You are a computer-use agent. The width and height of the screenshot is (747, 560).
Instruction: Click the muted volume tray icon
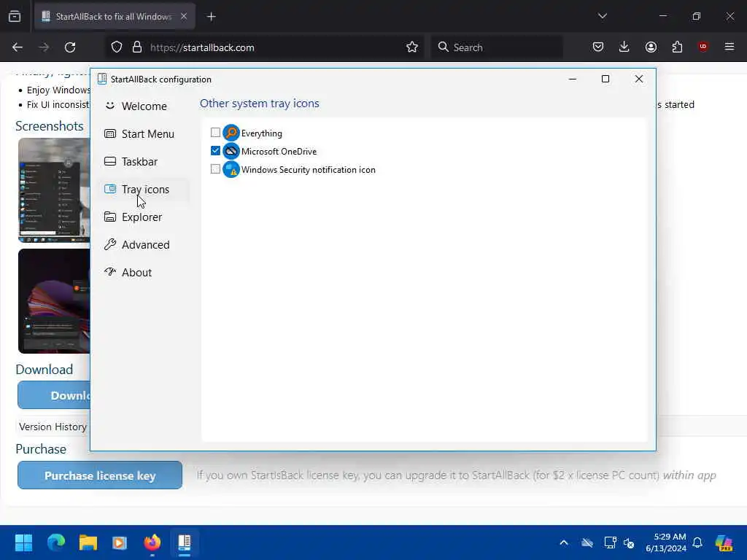tap(629, 542)
